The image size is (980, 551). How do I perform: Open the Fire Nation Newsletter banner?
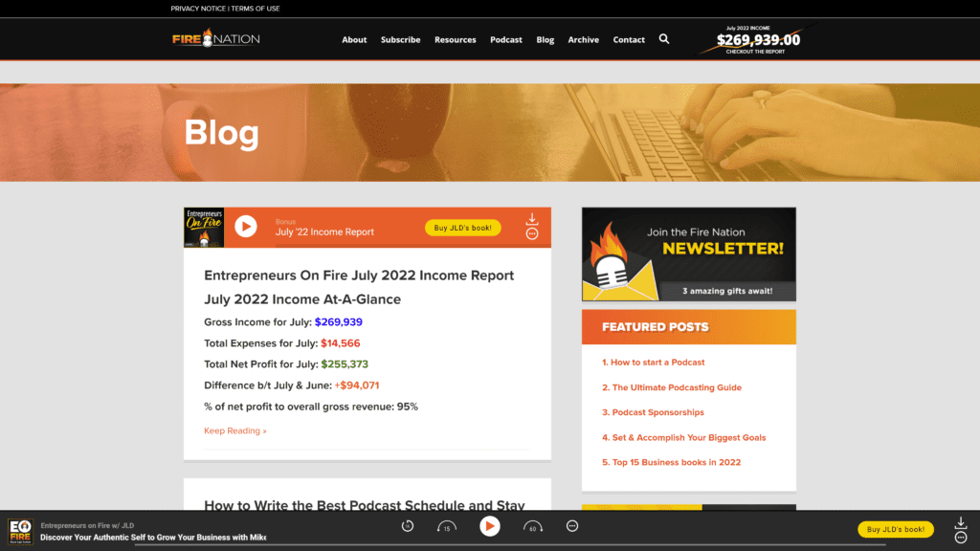(x=689, y=254)
